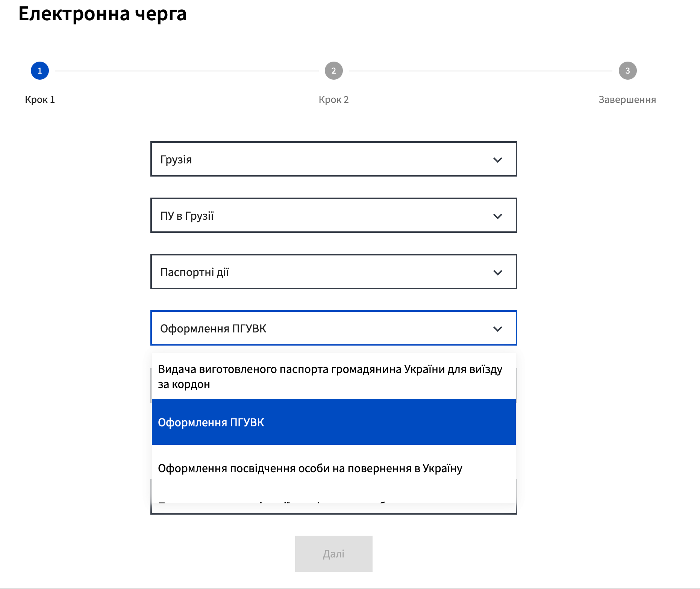Click the chevron arrow in ПУ в Грузії field
This screenshot has width=700, height=589.
tap(497, 216)
